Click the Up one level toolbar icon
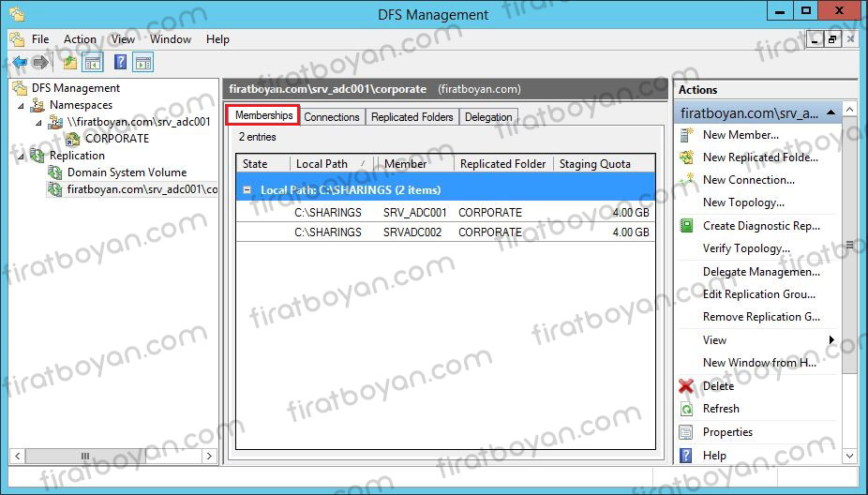Screen dimensions: 868x495 pyautogui.click(x=69, y=63)
